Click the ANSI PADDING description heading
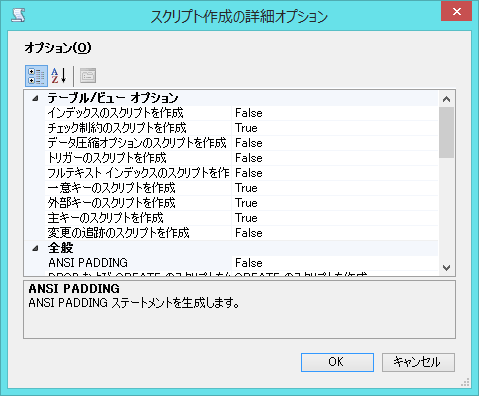479x396 pixels. [74, 289]
